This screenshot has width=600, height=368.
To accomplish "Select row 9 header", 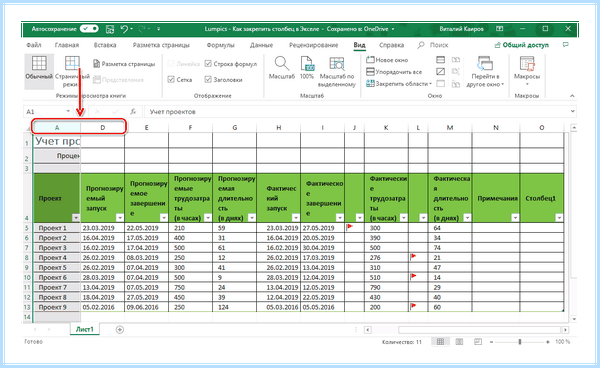I will pos(27,268).
